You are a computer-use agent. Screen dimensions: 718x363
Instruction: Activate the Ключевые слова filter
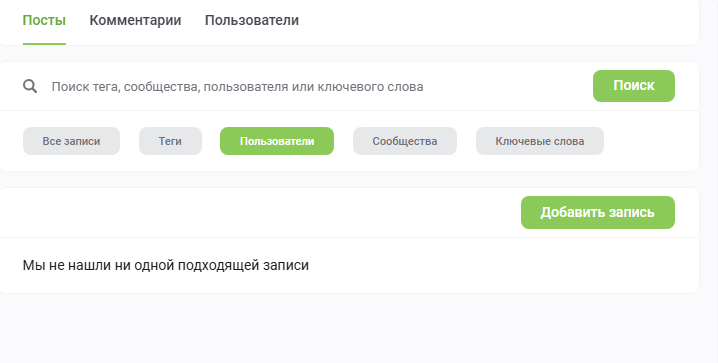[x=540, y=141]
